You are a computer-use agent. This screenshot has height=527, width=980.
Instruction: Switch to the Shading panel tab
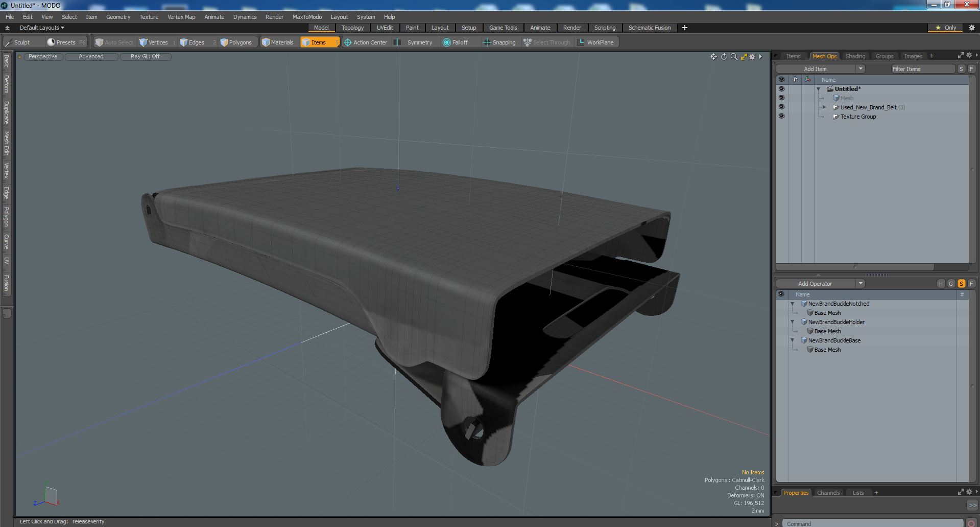pos(855,56)
